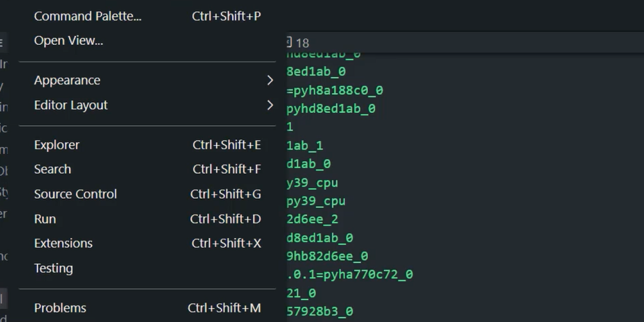
Task: Choose Open View… from the menu
Action: (68, 41)
